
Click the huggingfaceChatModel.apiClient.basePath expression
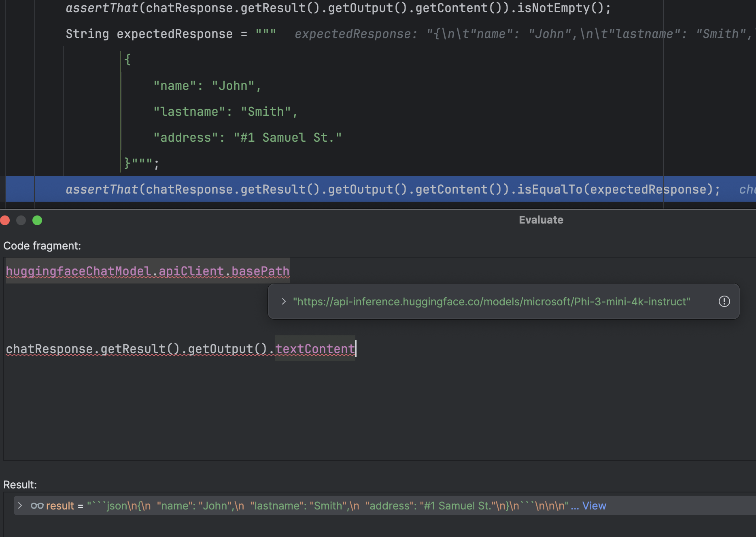point(148,271)
